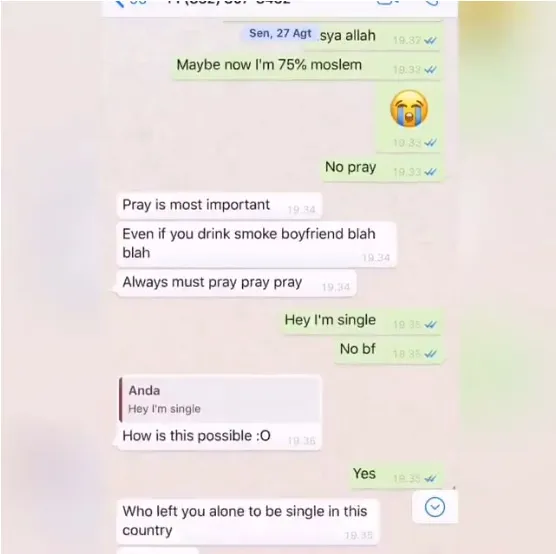Image resolution: width=556 pixels, height=554 pixels.
Task: Tap read ticks beside the "Yes" message
Action: [x=430, y=478]
